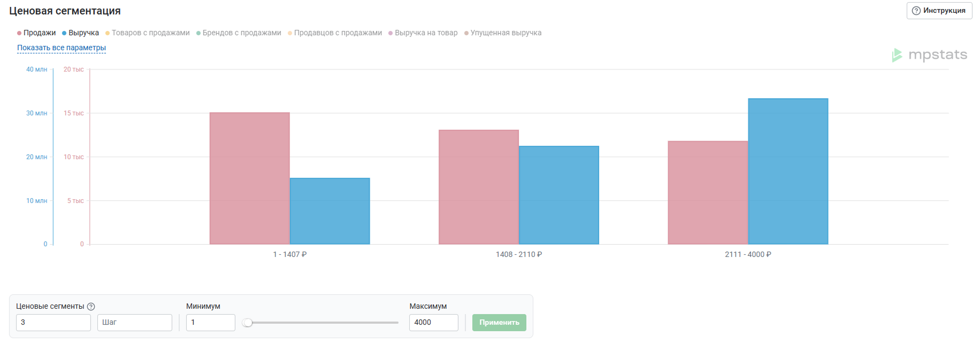The image size is (980, 344).
Task: Focus the Максимум input field
Action: 434,323
